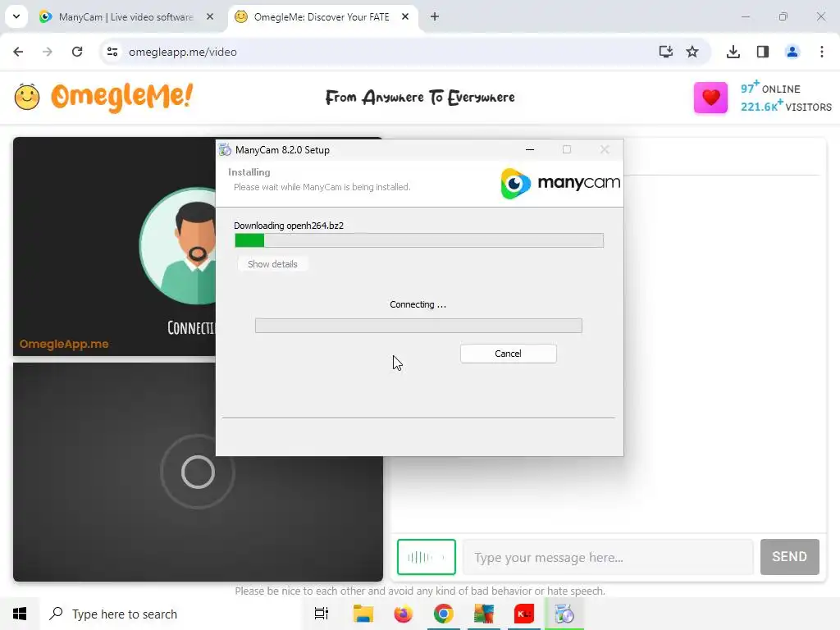840x630 pixels.
Task: Open the colorful app next to Chrome on taskbar
Action: click(x=484, y=614)
